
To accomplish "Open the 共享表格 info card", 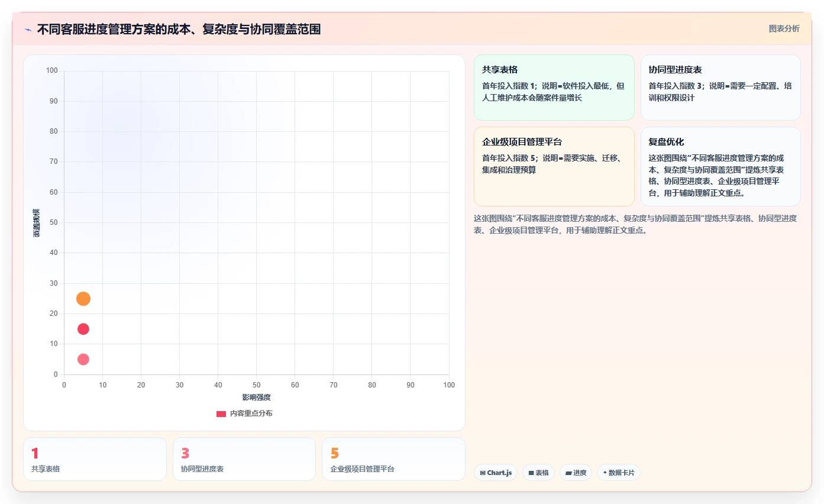I will [x=554, y=88].
